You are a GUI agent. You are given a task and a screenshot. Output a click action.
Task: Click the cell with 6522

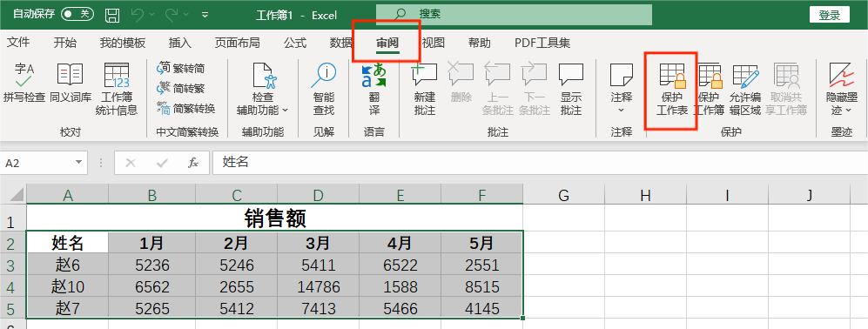(x=400, y=265)
